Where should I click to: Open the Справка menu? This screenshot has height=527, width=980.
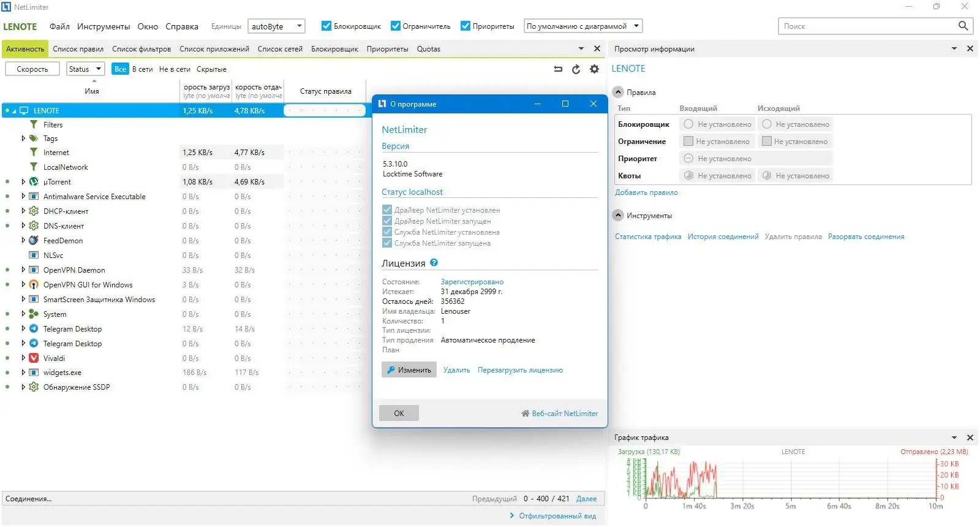coord(182,26)
